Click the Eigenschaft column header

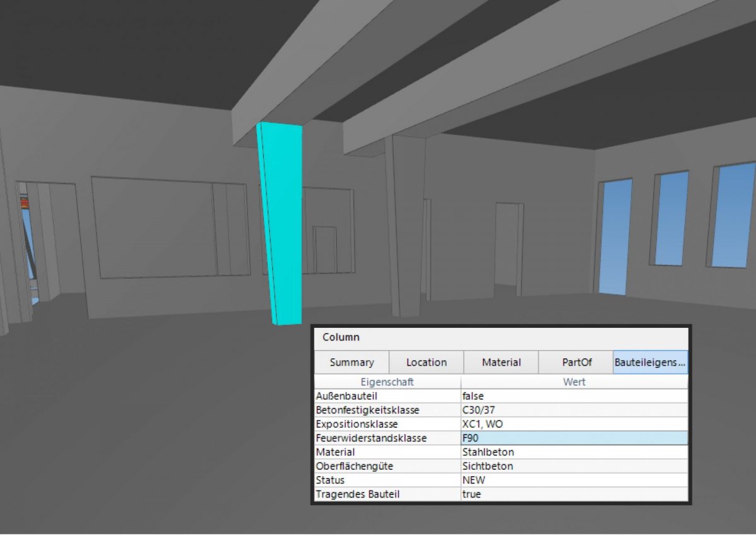click(x=387, y=382)
